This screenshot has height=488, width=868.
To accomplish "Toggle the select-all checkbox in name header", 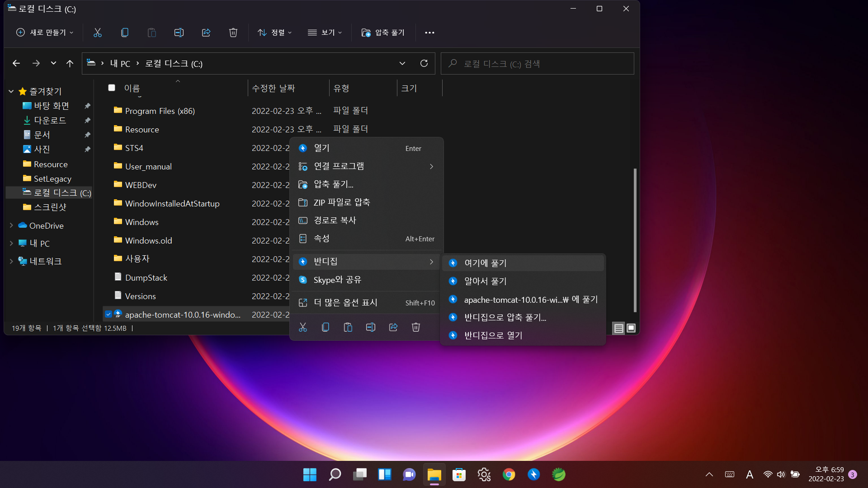I will pyautogui.click(x=112, y=88).
